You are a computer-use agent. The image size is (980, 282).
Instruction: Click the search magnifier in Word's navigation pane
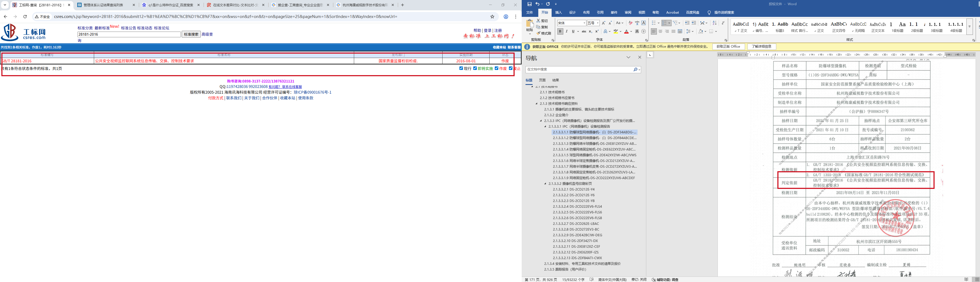(x=635, y=70)
